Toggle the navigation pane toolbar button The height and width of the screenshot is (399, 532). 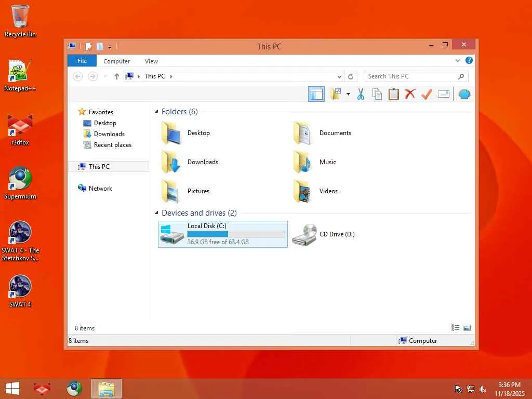316,95
